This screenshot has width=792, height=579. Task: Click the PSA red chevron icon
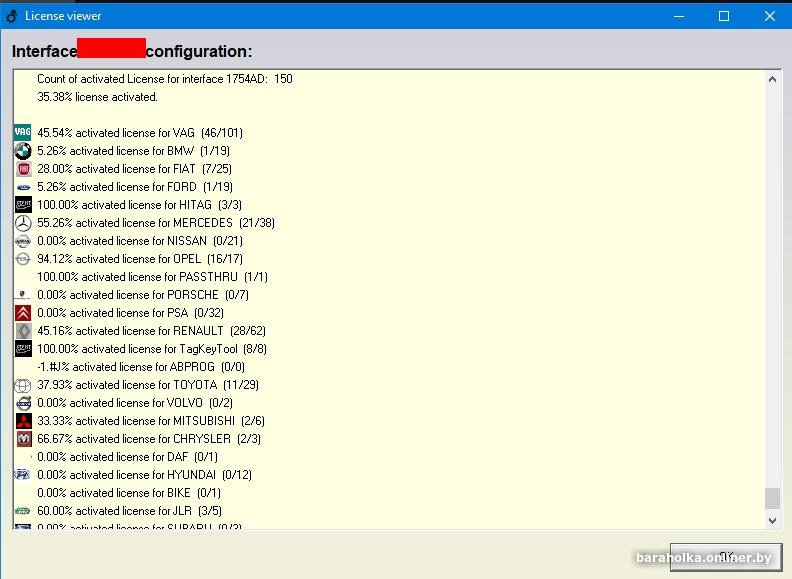pyautogui.click(x=23, y=313)
